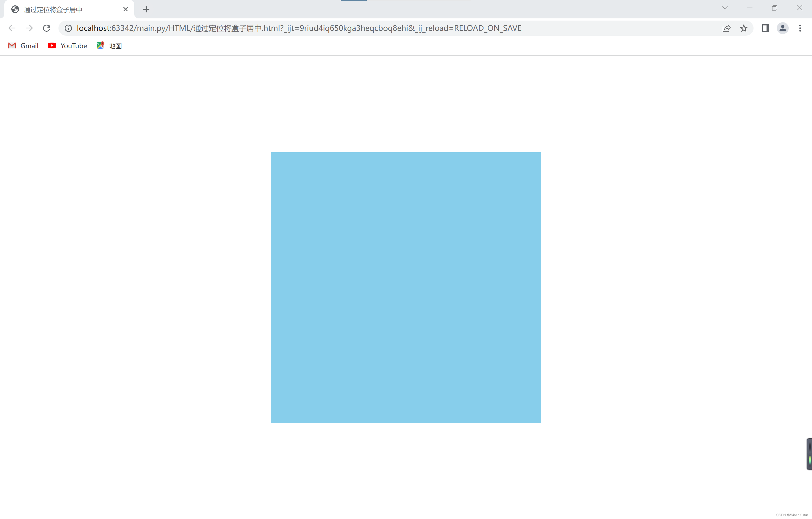
Task: Click the bookmark star icon
Action: click(x=744, y=28)
